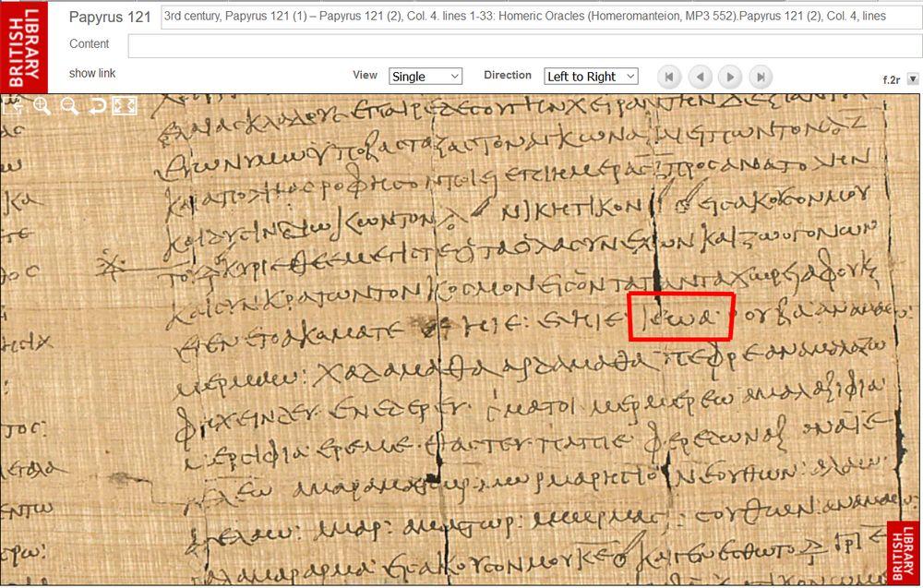Click the f.2r folio label
The height and width of the screenshot is (588, 923).
891,79
